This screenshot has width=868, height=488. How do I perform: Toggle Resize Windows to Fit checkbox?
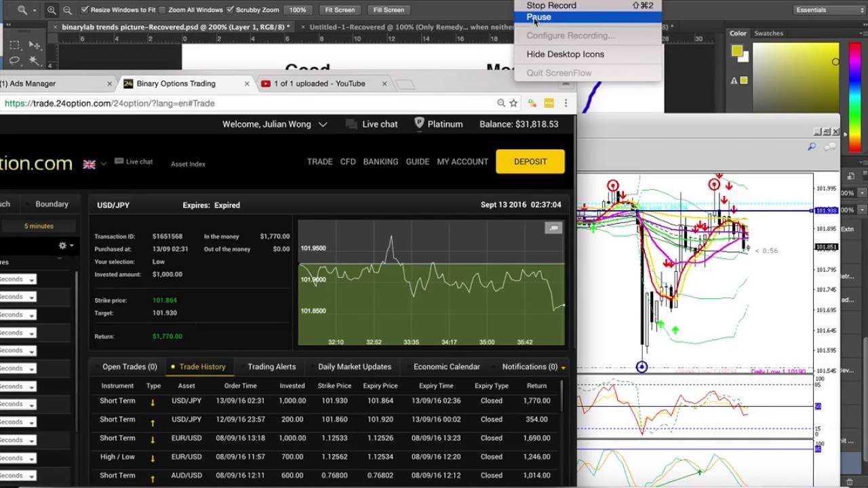tap(85, 10)
